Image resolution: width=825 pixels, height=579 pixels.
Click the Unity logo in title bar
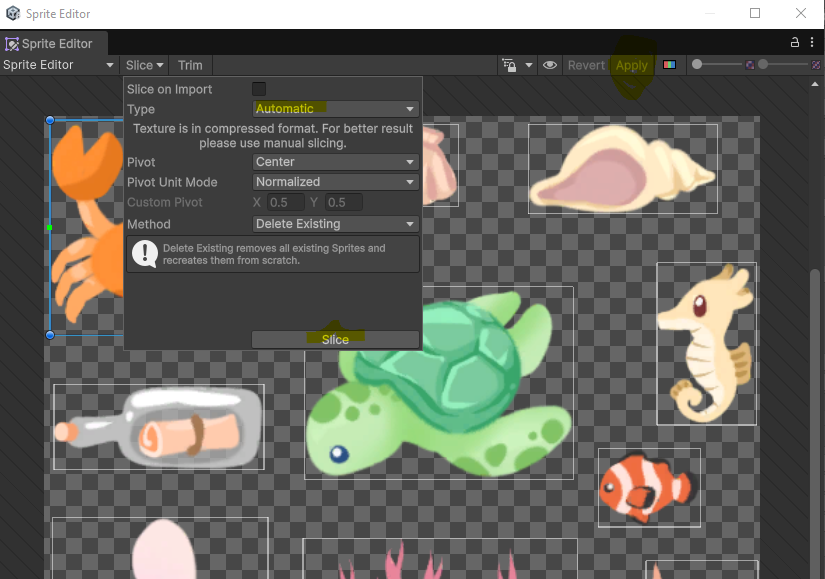[x=13, y=13]
